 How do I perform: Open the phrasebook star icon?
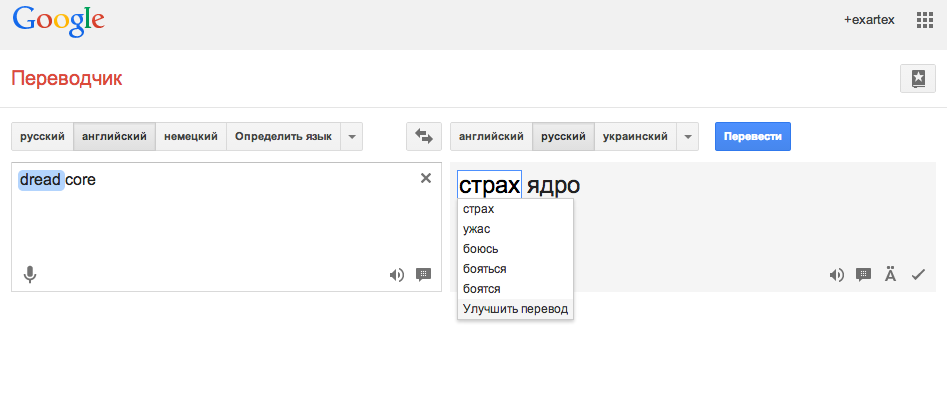pyautogui.click(x=918, y=79)
